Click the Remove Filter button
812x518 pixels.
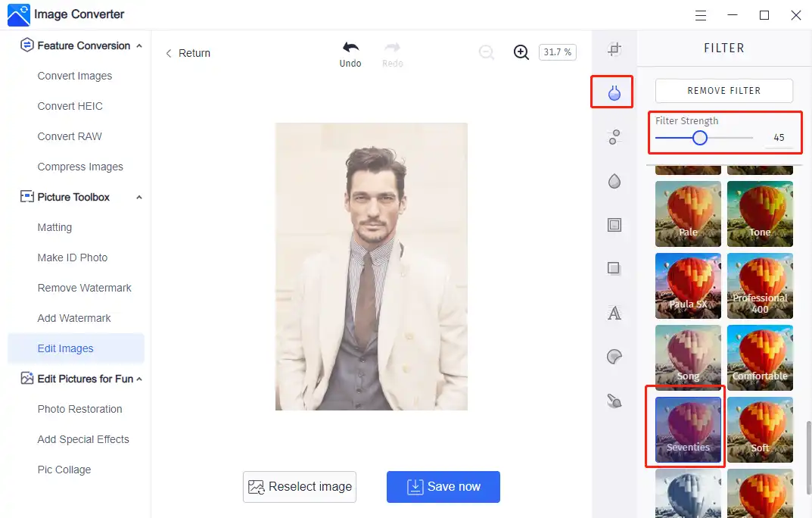click(724, 91)
